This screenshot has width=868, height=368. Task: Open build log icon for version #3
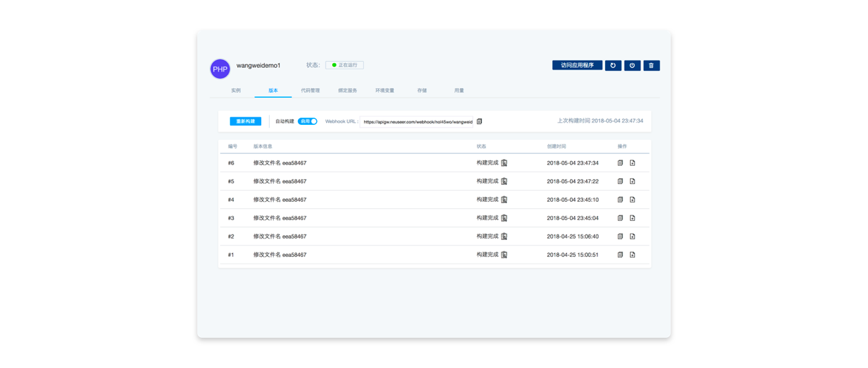tap(504, 218)
